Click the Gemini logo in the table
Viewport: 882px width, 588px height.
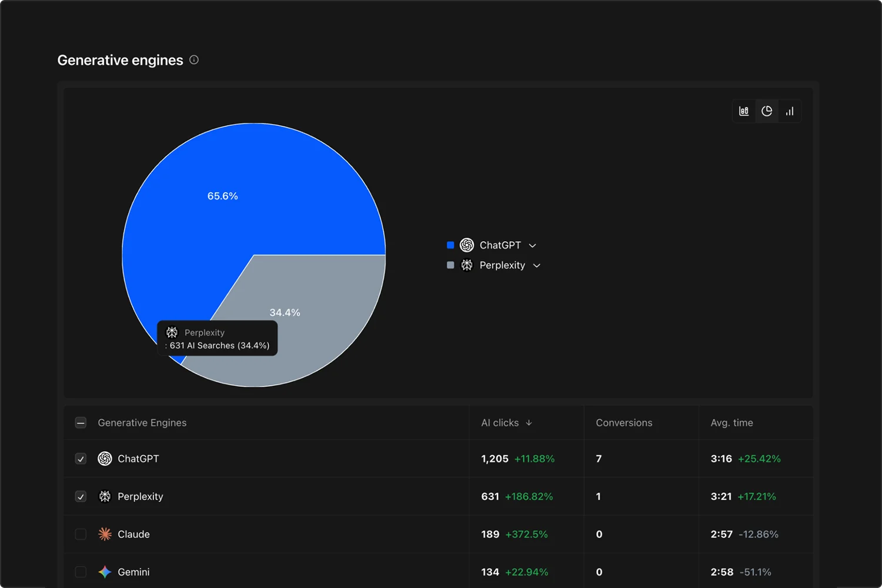(x=105, y=572)
